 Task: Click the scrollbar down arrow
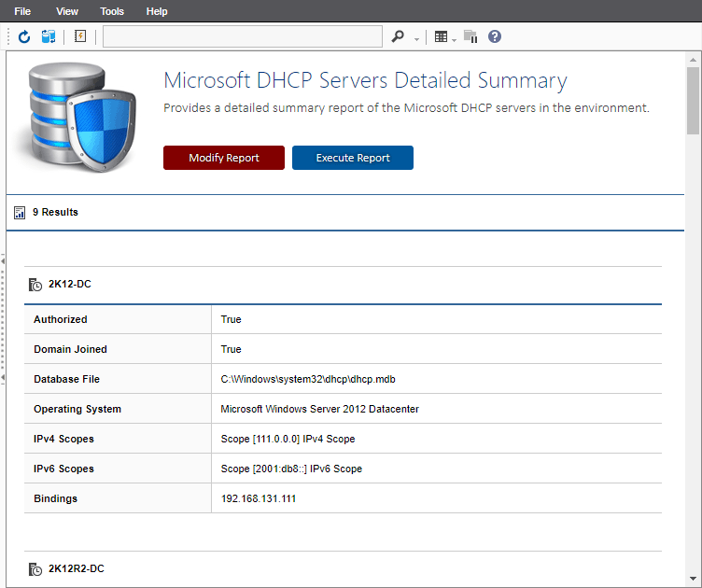pyautogui.click(x=693, y=579)
